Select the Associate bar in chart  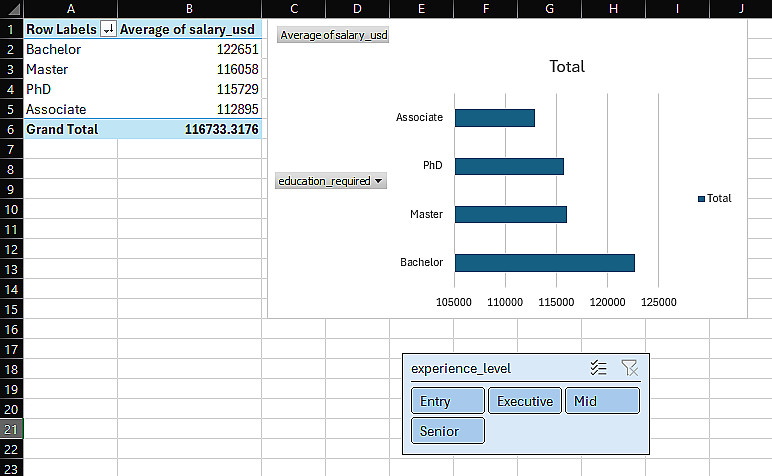point(495,118)
